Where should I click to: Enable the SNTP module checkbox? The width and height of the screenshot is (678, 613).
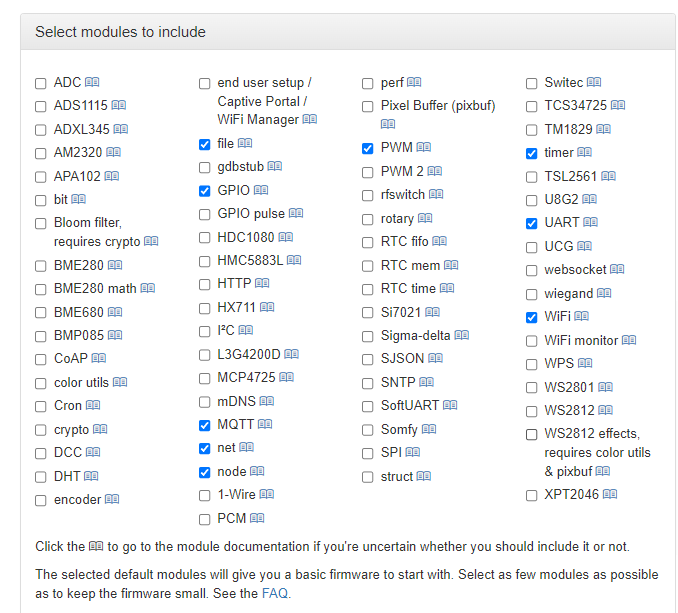(x=368, y=383)
